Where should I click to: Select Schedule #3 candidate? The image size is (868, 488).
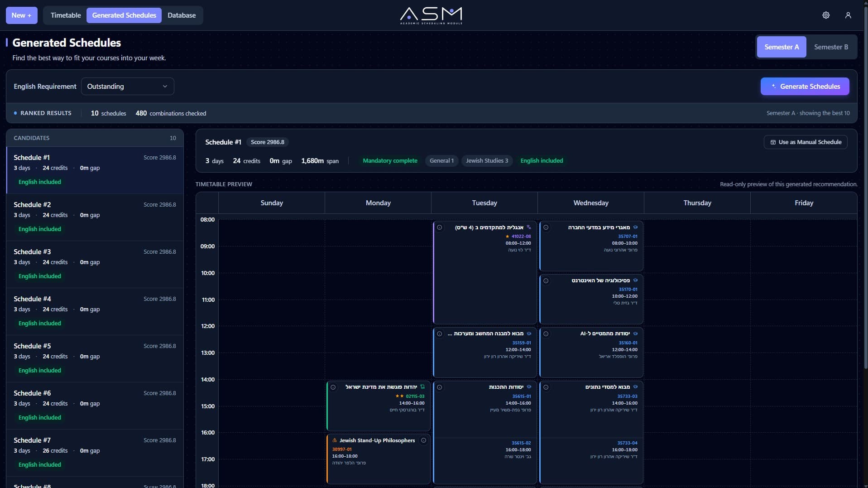95,264
